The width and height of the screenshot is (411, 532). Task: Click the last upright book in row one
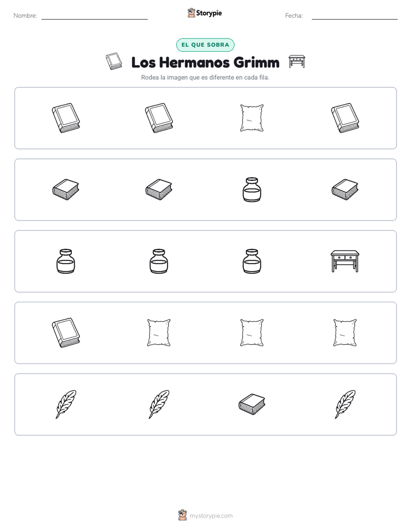click(x=345, y=117)
